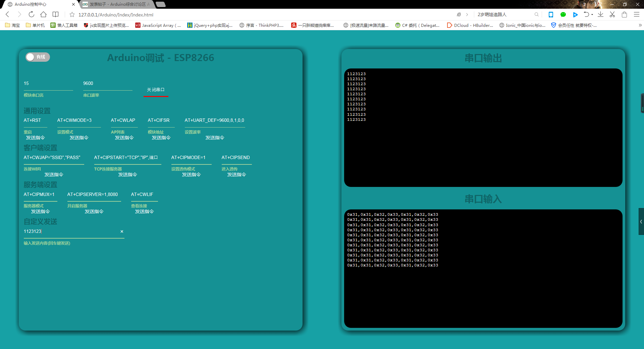Click the page scrollbar on the right edge
Screen dimensions: 644x349
(642, 103)
